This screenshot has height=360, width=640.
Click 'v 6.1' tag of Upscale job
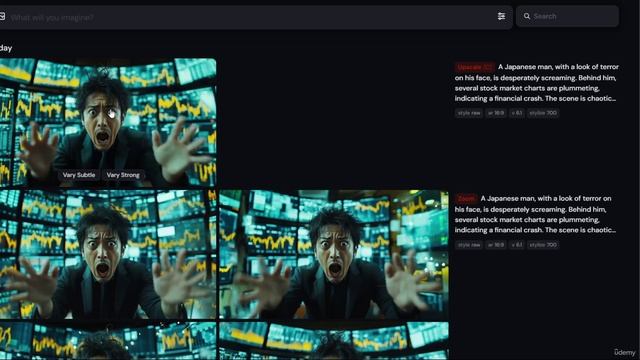pyautogui.click(x=517, y=113)
